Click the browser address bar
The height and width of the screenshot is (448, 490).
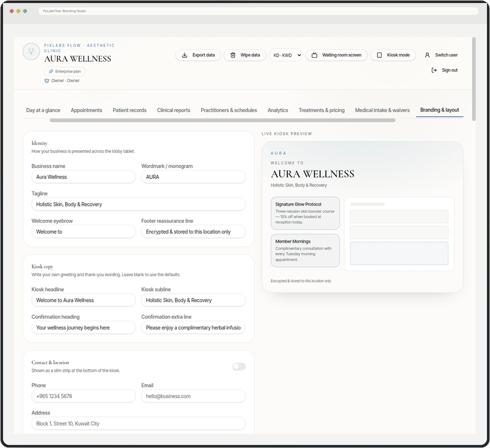coord(258,11)
